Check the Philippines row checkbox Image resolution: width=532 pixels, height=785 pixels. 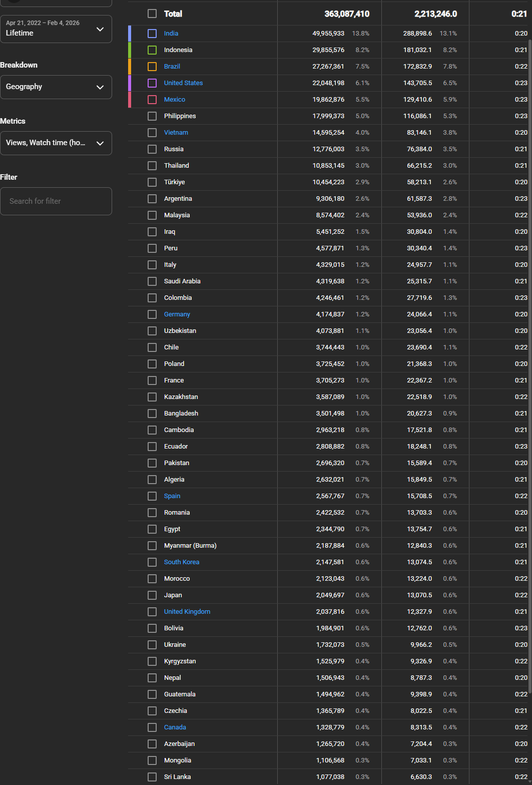(152, 116)
